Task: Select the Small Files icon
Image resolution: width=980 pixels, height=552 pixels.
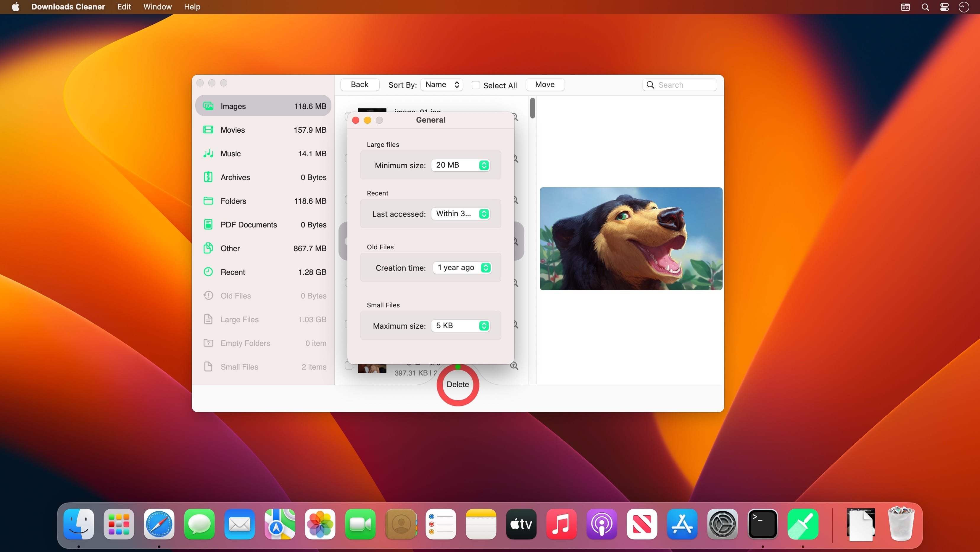Action: coord(208,367)
